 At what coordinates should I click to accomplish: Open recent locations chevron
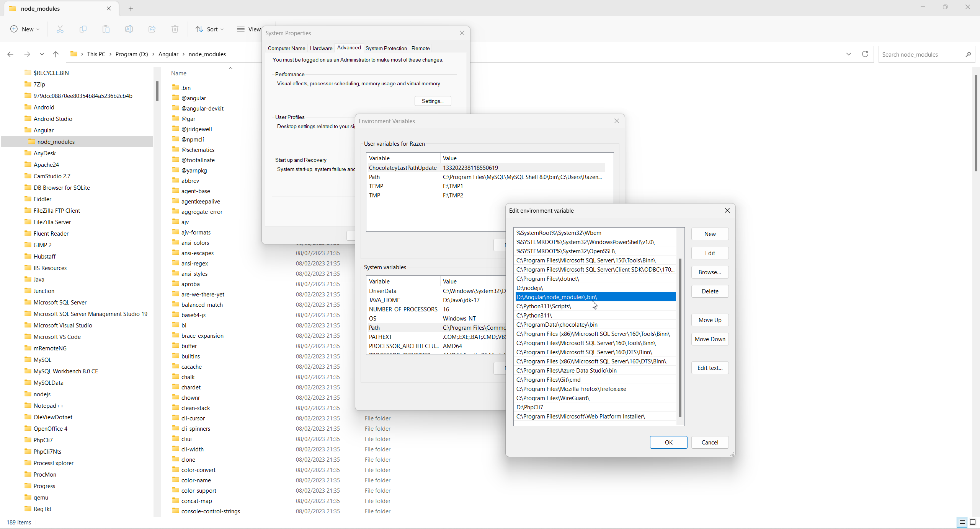pyautogui.click(x=42, y=54)
